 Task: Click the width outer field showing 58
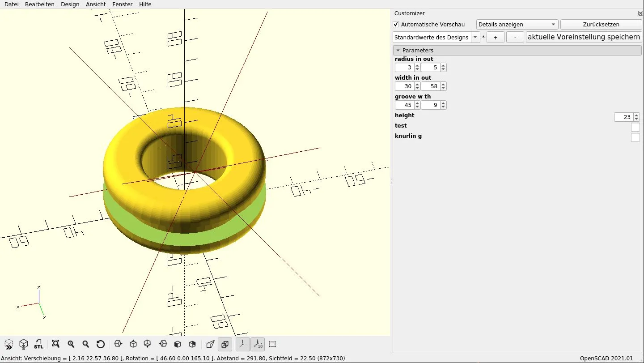coord(431,86)
